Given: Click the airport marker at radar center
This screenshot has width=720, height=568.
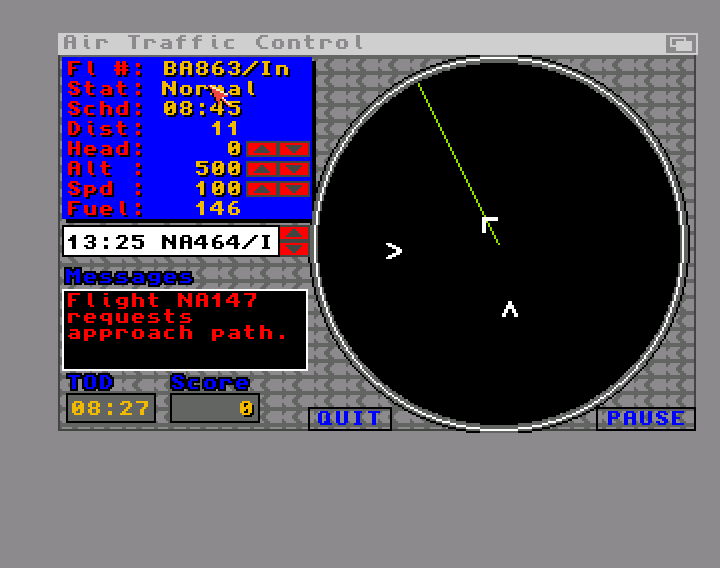Looking at the screenshot, I should click(489, 224).
